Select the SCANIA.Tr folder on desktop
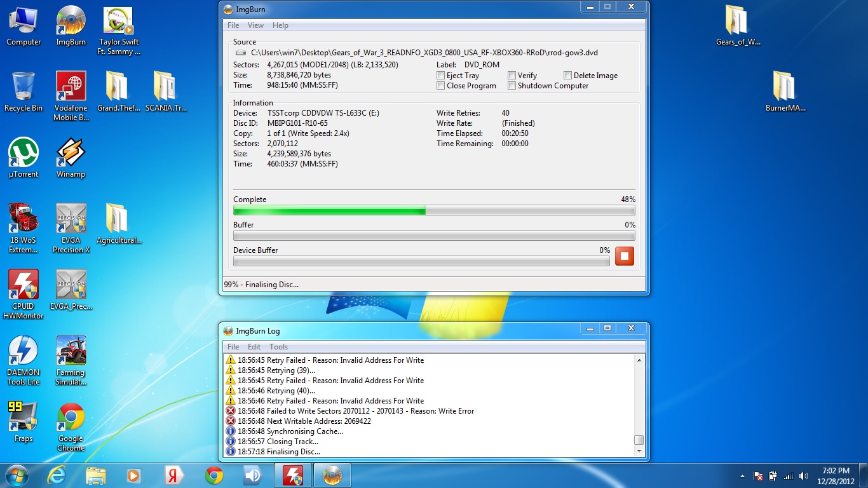The height and width of the screenshot is (488, 868). [166, 93]
